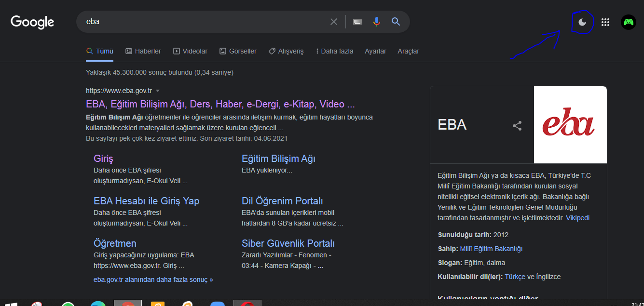Switch to the Videolar tab
Screen dimensions: 644x306
coord(190,51)
